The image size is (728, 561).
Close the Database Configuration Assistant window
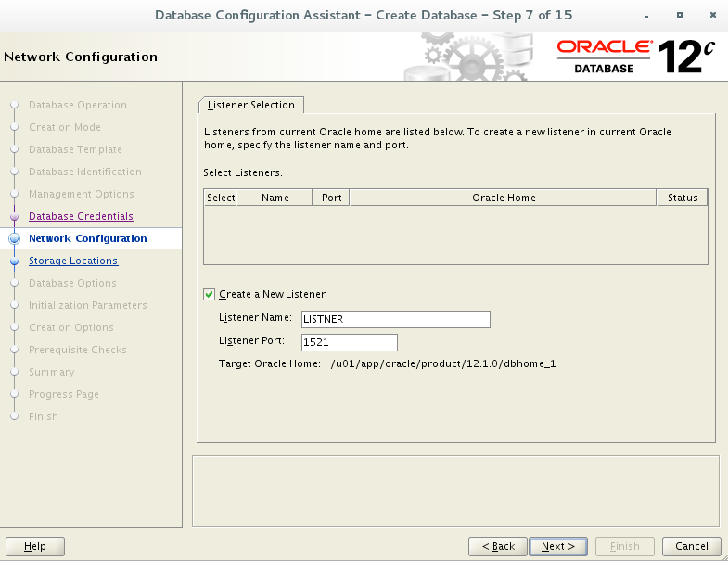point(713,16)
